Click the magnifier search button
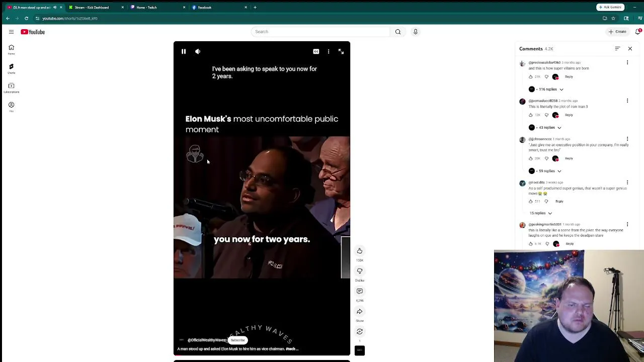The image size is (644, 362). click(398, 32)
